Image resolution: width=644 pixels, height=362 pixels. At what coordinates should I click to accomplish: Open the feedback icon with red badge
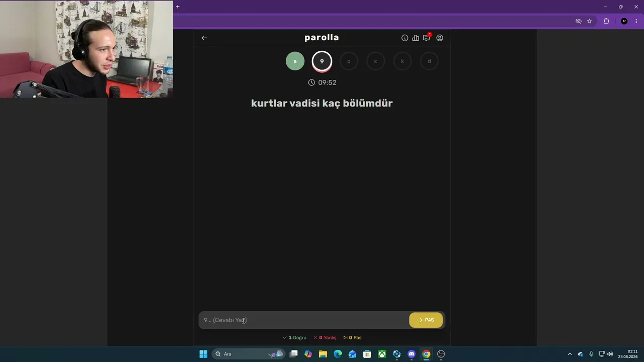pos(427,37)
